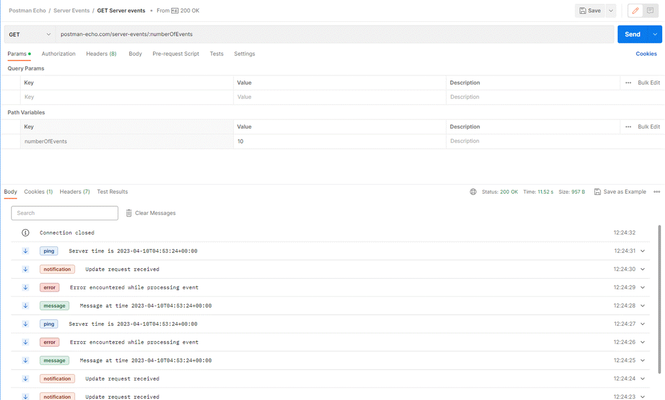Open the GET method dropdown

pos(29,34)
